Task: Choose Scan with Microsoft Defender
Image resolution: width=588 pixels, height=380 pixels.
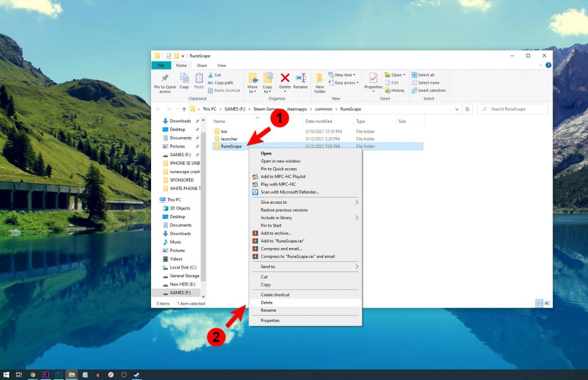Action: 305,192
